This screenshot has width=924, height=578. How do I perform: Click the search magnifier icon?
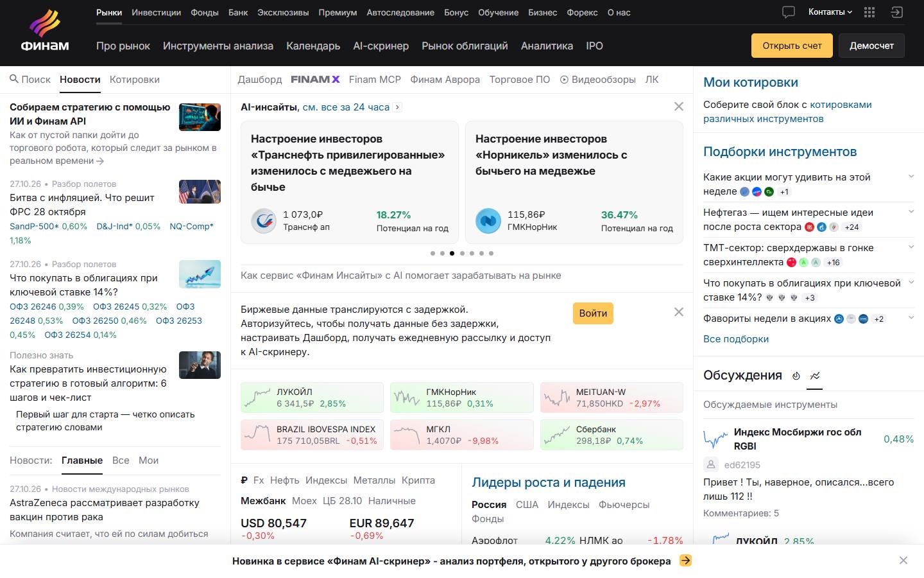pyautogui.click(x=14, y=79)
